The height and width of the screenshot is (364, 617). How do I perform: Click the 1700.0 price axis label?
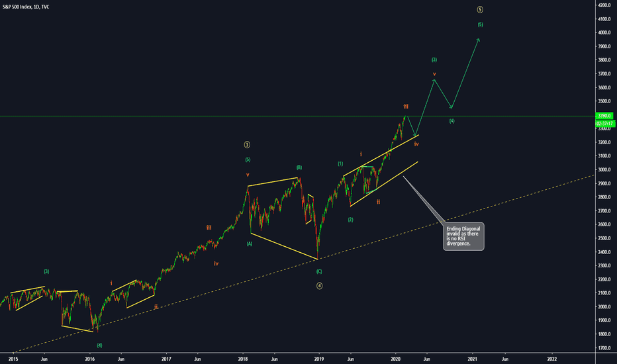(x=604, y=348)
